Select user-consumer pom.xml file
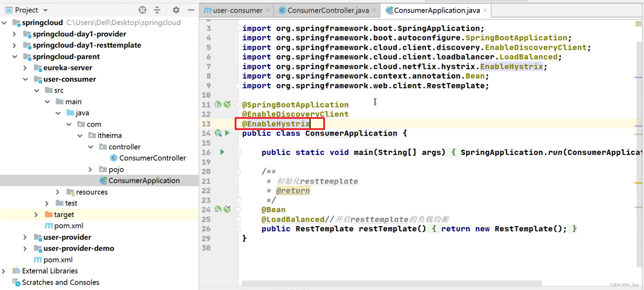This screenshot has width=644, height=290. click(69, 226)
